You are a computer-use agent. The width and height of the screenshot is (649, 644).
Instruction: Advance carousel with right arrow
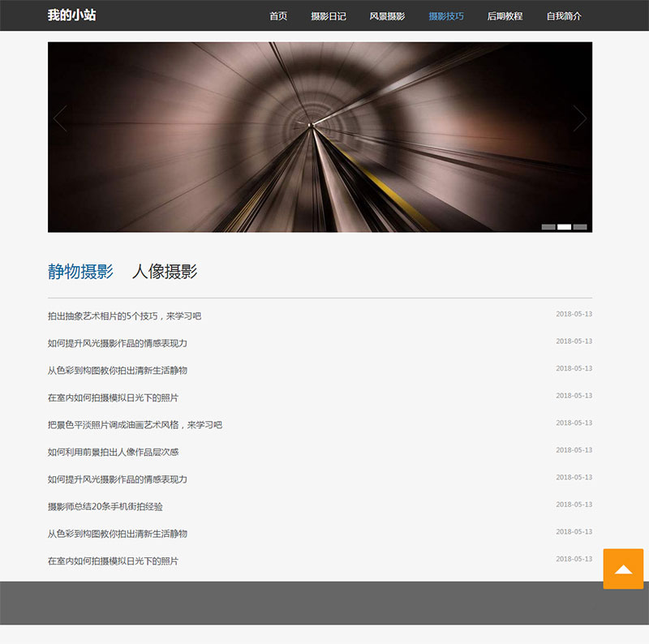point(579,118)
